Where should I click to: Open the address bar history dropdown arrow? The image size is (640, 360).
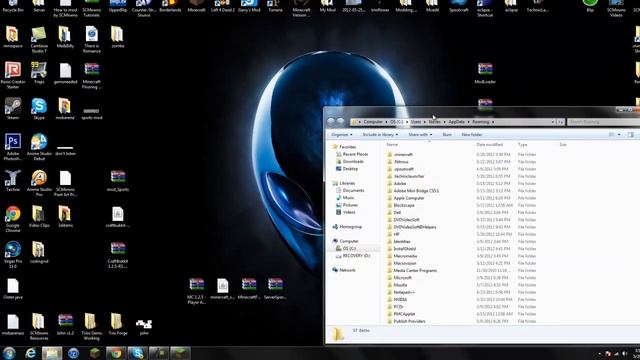point(553,122)
